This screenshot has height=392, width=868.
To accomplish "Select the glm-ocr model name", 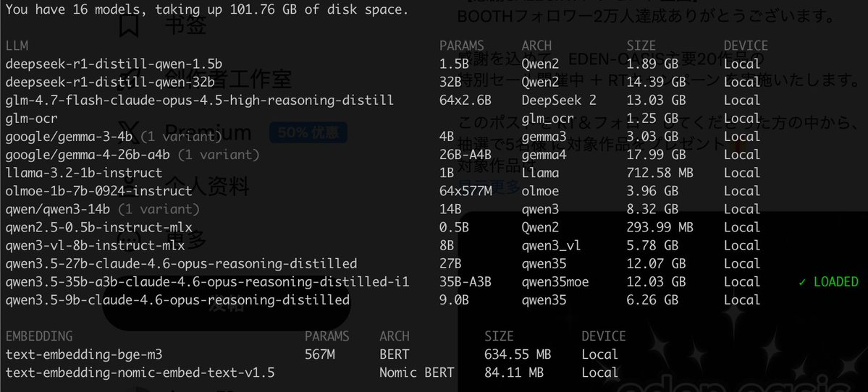I will pos(32,119).
